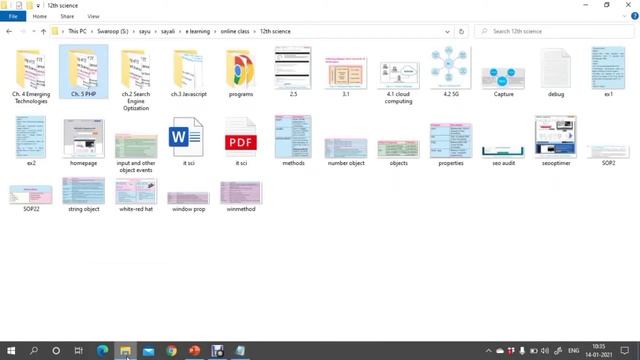Select the objects image file

[x=398, y=153]
